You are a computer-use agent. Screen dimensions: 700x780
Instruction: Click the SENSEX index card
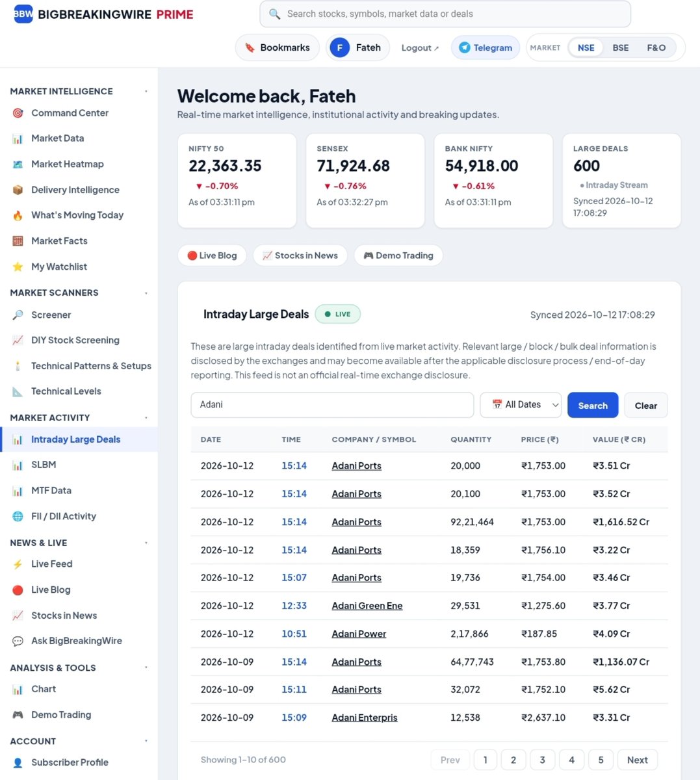coord(365,181)
